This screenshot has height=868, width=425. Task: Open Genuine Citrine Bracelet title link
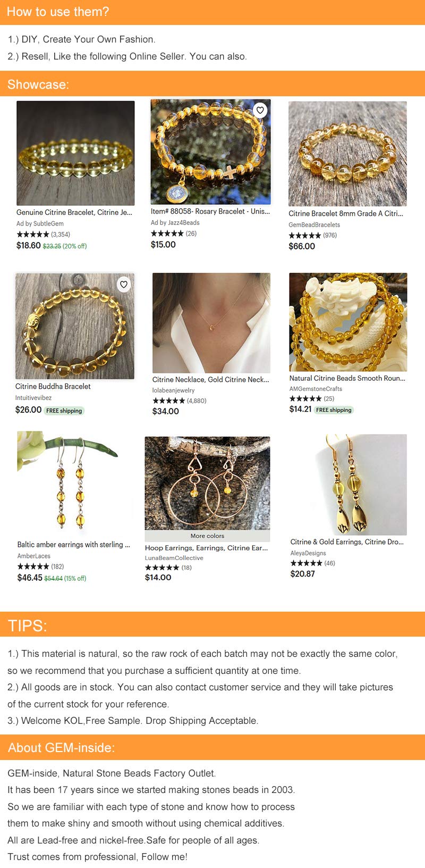click(74, 212)
